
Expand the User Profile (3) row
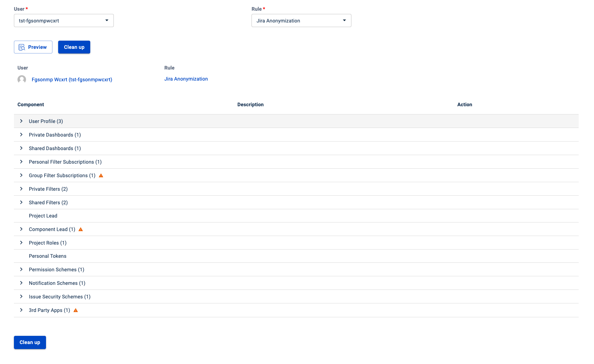[21, 121]
